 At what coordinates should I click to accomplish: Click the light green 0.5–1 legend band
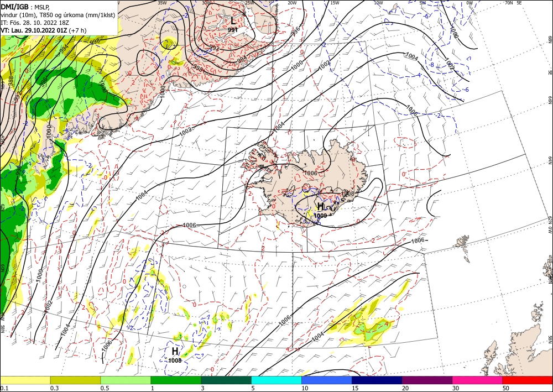point(126,380)
